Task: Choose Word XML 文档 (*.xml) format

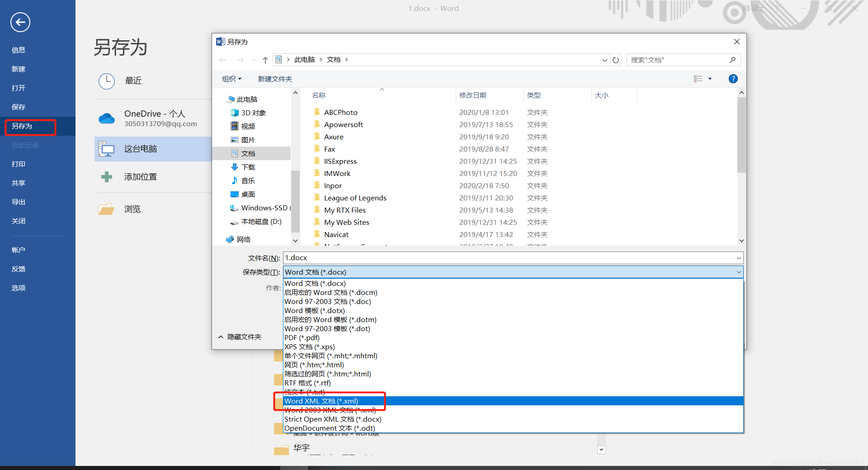Action: click(513, 401)
